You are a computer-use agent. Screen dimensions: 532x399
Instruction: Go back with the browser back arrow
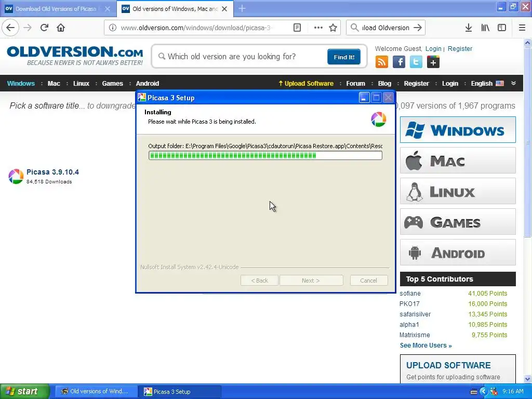click(10, 28)
